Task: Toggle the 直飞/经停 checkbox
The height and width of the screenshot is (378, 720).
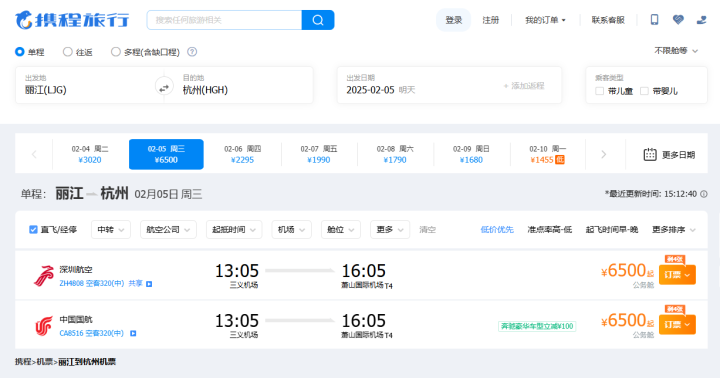Action: 33,230
